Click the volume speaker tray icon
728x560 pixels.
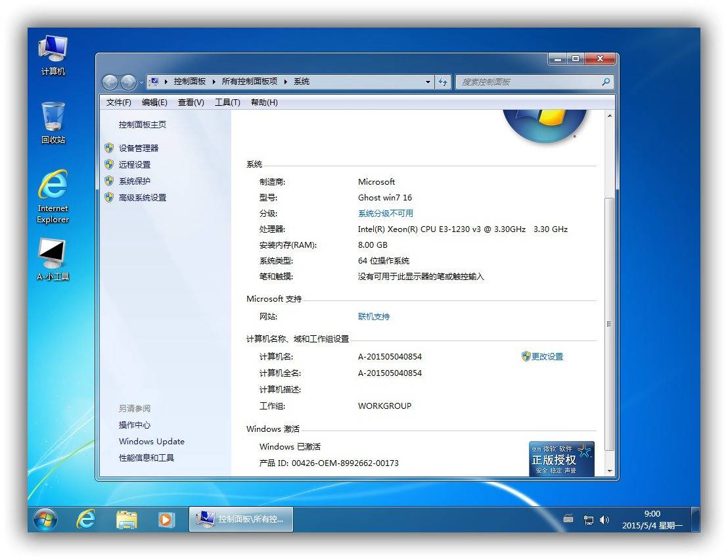[x=604, y=520]
